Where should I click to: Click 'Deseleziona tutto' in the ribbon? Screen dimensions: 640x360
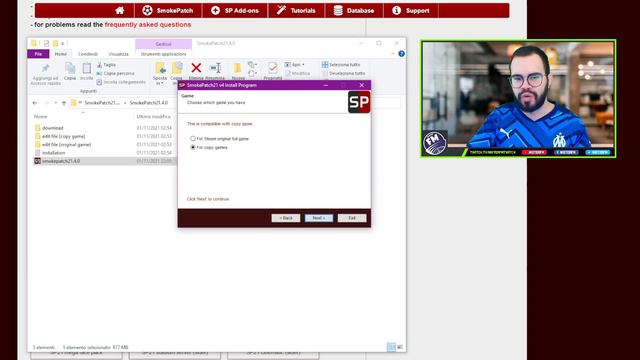(344, 73)
